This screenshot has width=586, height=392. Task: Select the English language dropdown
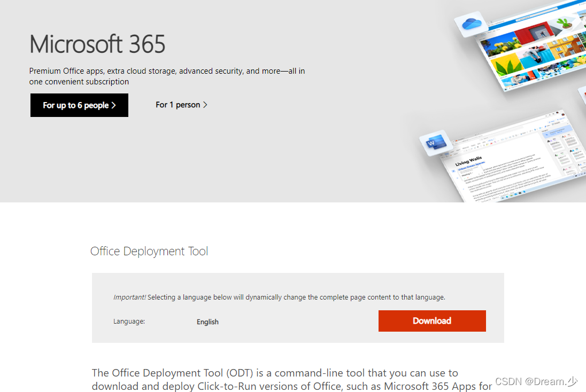point(207,322)
